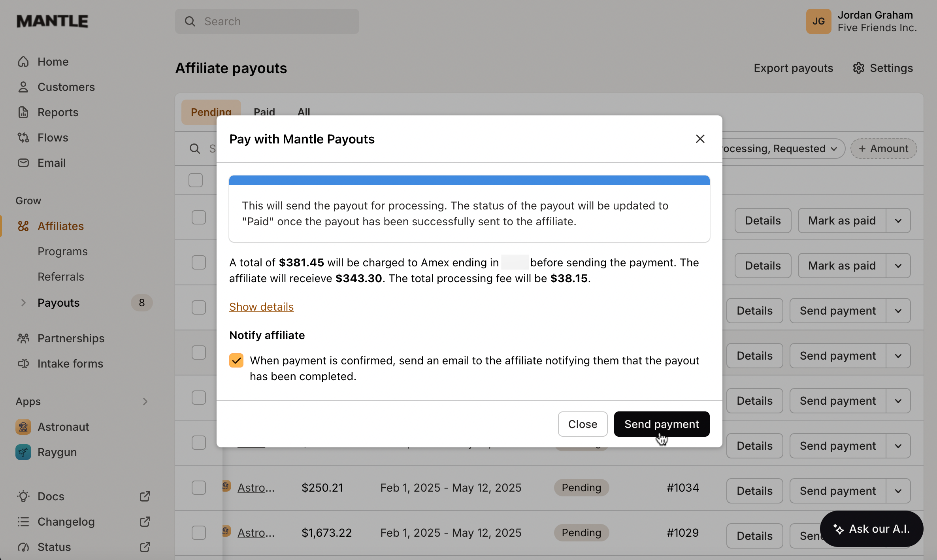Expand the Send payment dropdown for payout #1034
This screenshot has width=937, height=560.
(898, 490)
